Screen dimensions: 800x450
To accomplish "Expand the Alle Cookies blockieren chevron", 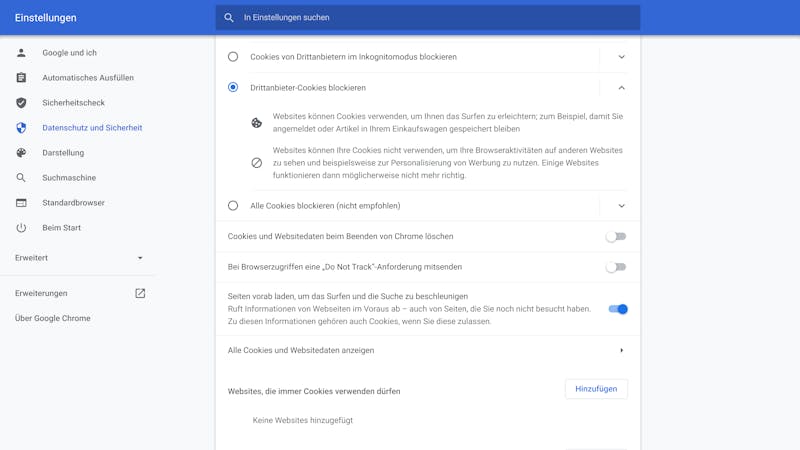I will pyautogui.click(x=621, y=206).
